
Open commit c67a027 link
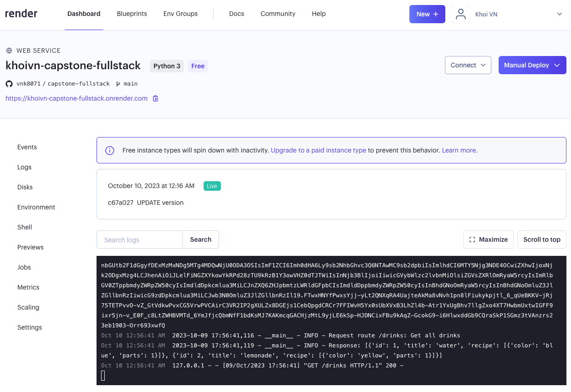(121, 203)
